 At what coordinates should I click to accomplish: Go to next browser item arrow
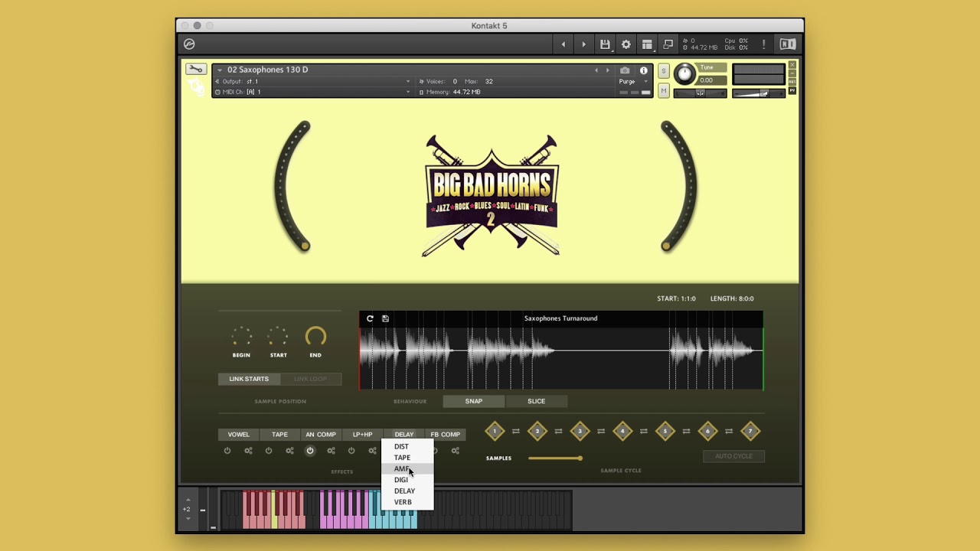click(583, 44)
